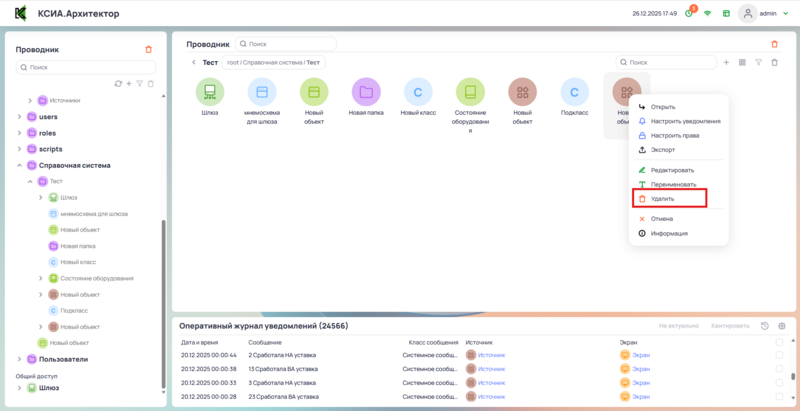Image resolution: width=800 pixels, height=411 pixels.
Task: Click the search field in left Проводник panel
Action: click(86, 67)
